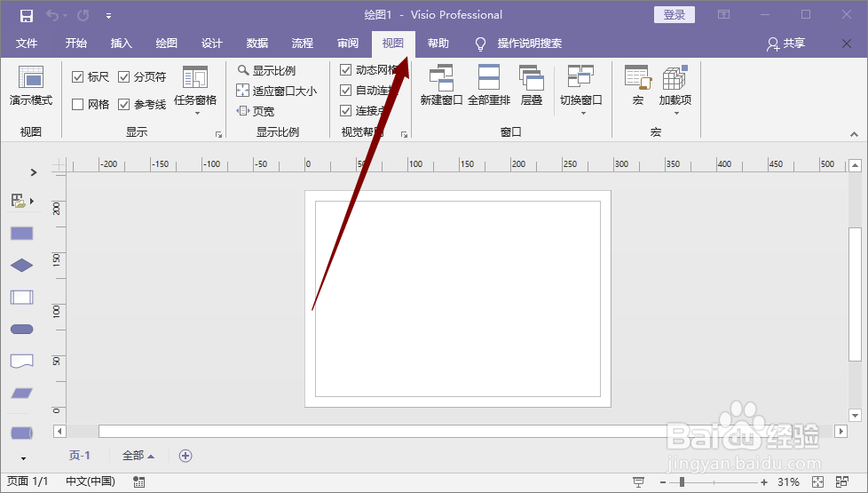Toggle the 参考线 guides checkbox
868x493 pixels.
124,104
